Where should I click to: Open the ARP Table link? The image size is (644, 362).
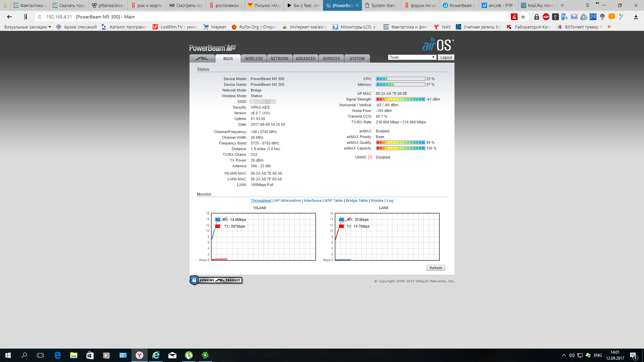click(333, 200)
